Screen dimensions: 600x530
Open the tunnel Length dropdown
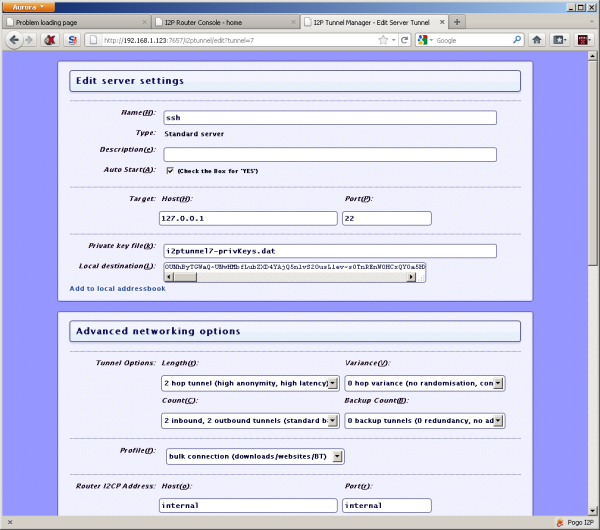click(250, 383)
